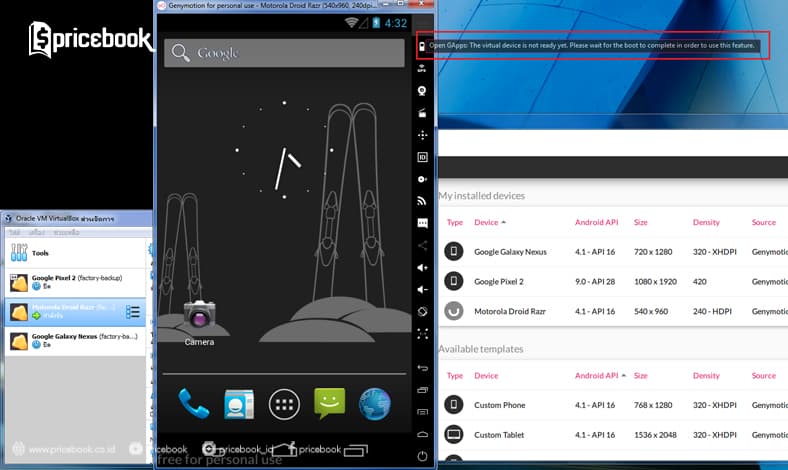Sort installed devices by Size column
Screen dimensions: 788x470
pyautogui.click(x=641, y=222)
